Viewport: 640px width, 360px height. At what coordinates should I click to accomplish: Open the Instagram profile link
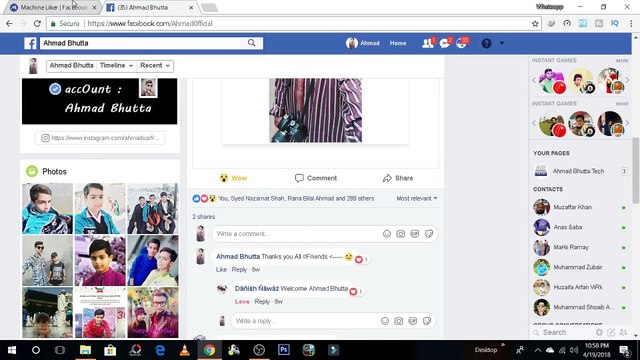click(100, 138)
